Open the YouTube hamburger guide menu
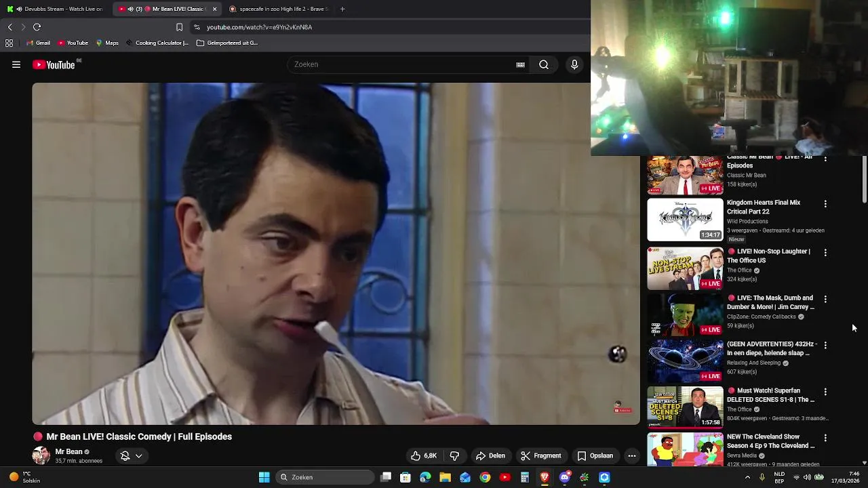Image resolution: width=868 pixels, height=488 pixels. (16, 64)
